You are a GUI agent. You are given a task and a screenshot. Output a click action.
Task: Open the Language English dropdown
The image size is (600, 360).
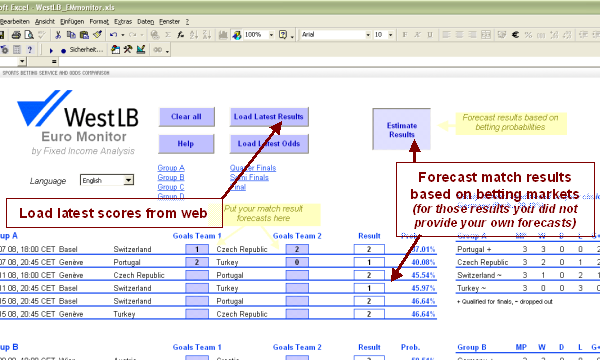pyautogui.click(x=129, y=180)
